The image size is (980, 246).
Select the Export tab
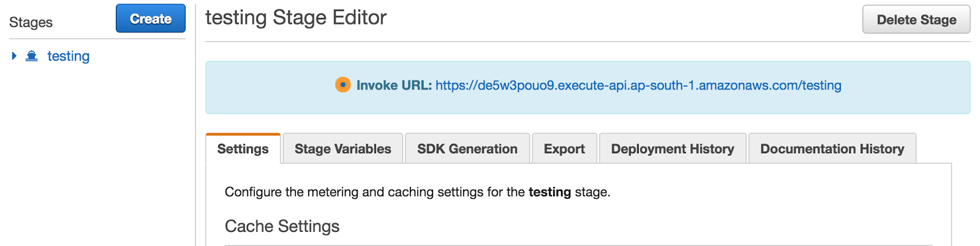(564, 149)
